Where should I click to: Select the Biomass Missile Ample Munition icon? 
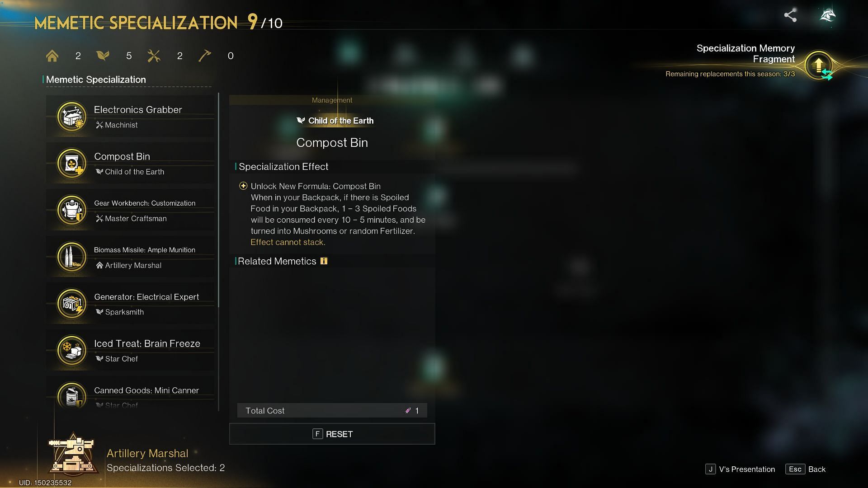tap(71, 256)
